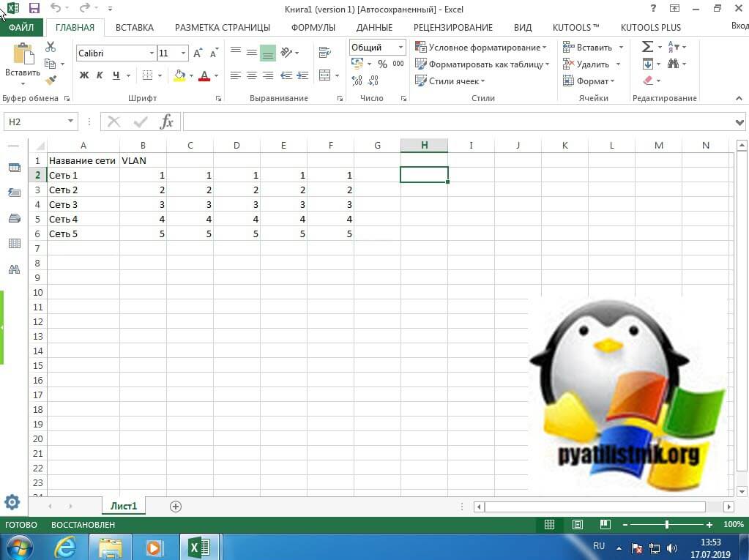Click the Save floppy disk icon
Image resolution: width=749 pixels, height=560 pixels.
pyautogui.click(x=34, y=8)
